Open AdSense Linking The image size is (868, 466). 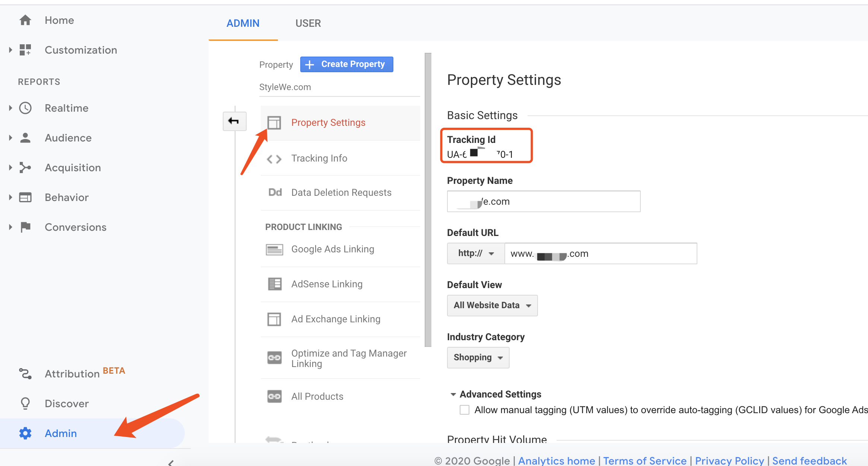tap(327, 284)
